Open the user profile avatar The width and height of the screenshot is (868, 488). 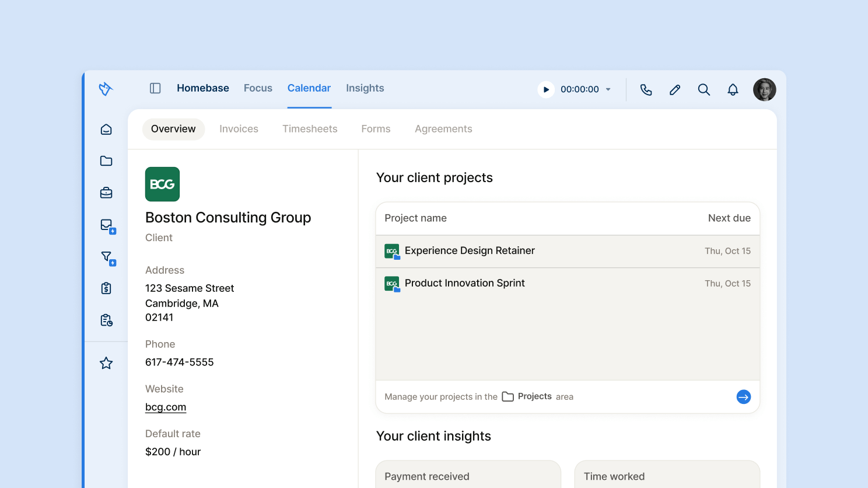pos(764,89)
